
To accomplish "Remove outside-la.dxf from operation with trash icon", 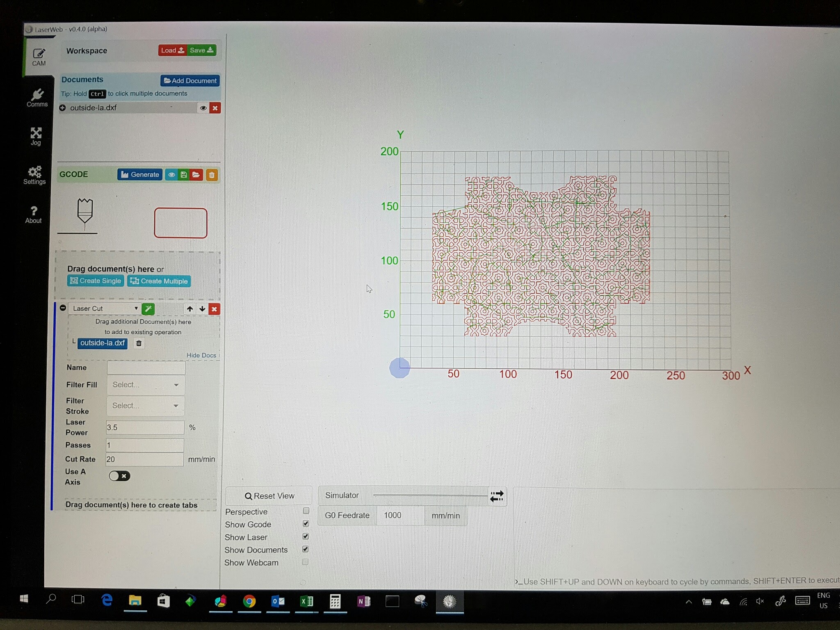I will 139,343.
